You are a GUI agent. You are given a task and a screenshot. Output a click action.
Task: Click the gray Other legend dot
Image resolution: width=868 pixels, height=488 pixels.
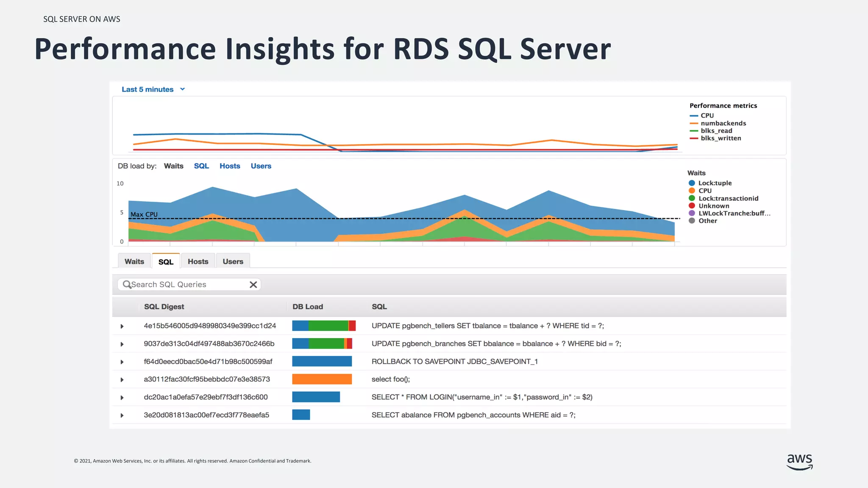(x=692, y=221)
